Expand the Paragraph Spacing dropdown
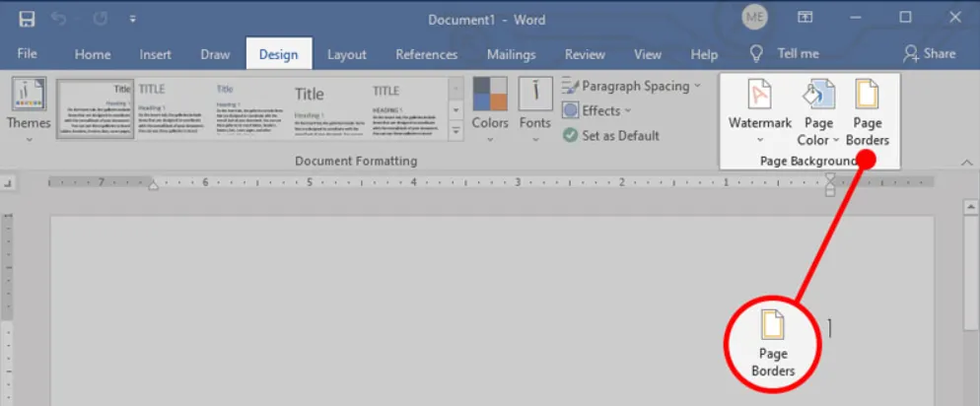Viewport: 980px width, 406px height. coord(632,86)
